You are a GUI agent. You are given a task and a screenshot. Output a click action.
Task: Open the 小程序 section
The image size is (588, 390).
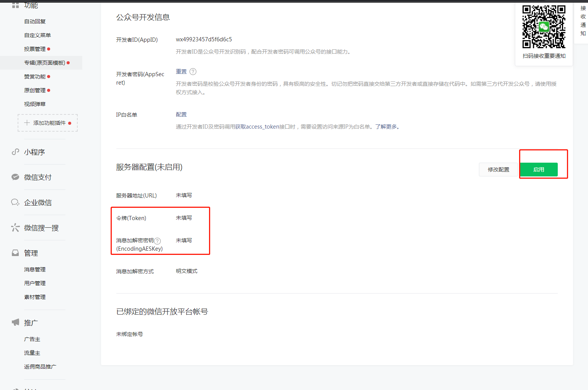[x=34, y=152]
